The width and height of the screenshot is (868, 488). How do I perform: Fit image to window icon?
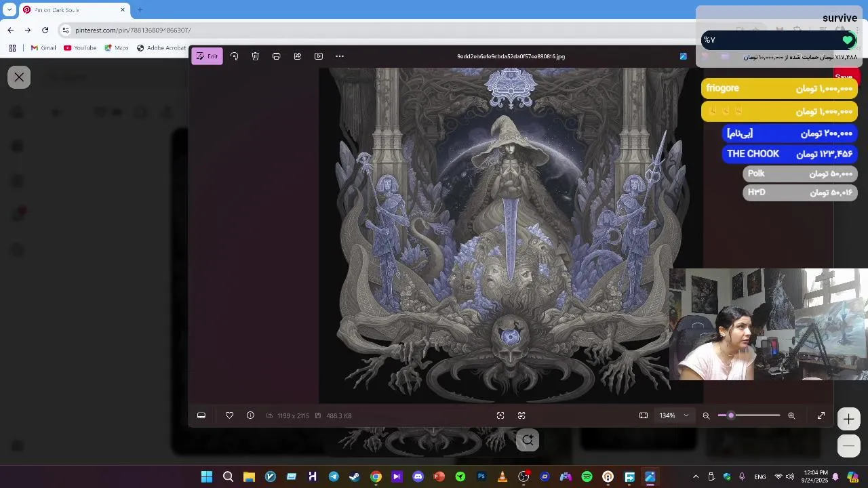coord(644,415)
